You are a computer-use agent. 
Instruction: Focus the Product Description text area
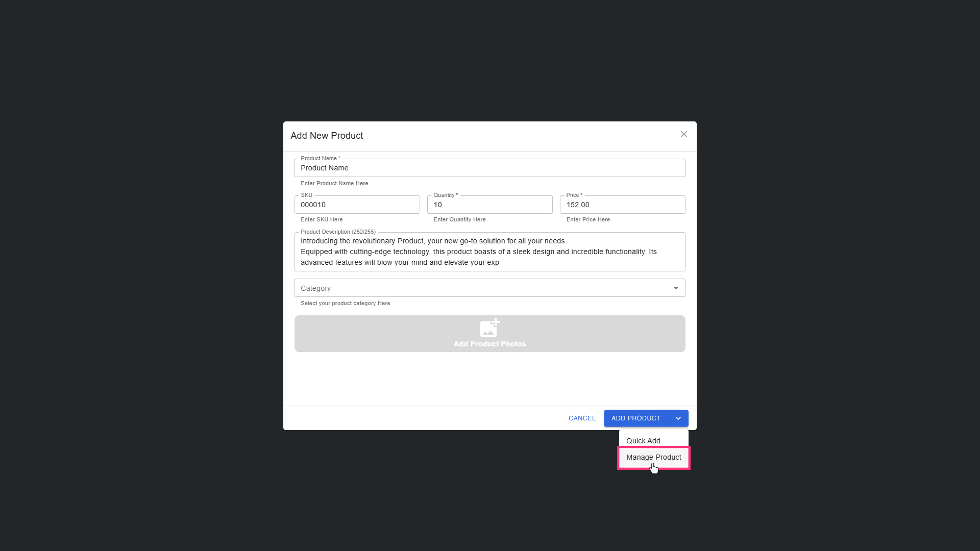489,252
